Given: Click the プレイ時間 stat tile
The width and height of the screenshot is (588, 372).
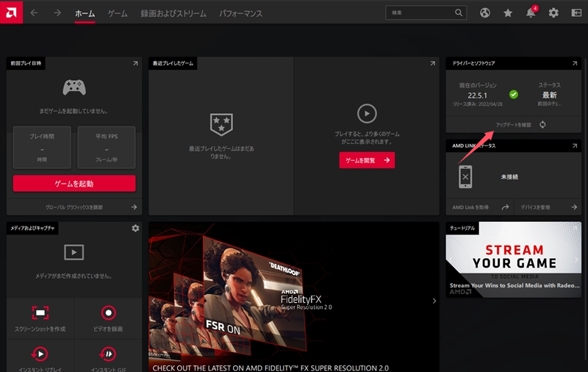Looking at the screenshot, I should pyautogui.click(x=42, y=147).
